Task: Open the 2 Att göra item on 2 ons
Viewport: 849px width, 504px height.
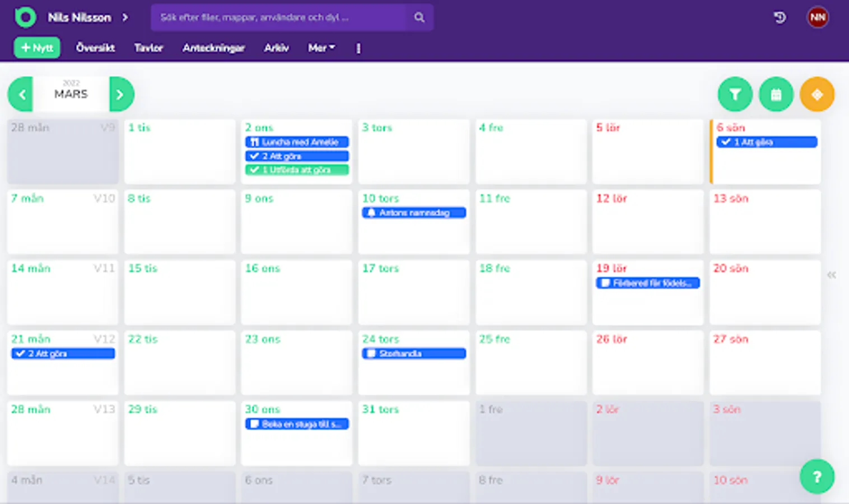Action: [297, 156]
